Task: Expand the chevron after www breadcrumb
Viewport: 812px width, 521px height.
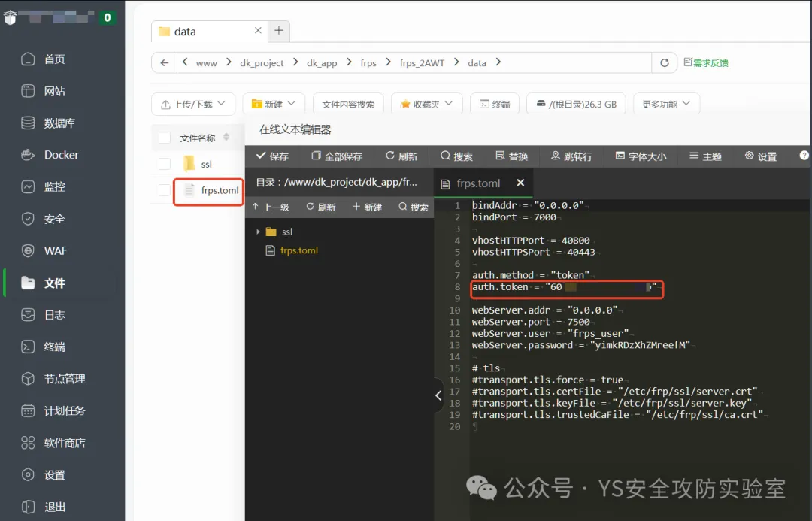Action: point(229,62)
